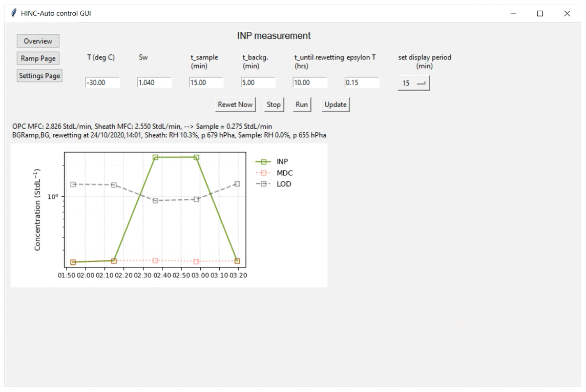The width and height of the screenshot is (586, 392).
Task: Expand the set display period dropdown
Action: [x=414, y=83]
